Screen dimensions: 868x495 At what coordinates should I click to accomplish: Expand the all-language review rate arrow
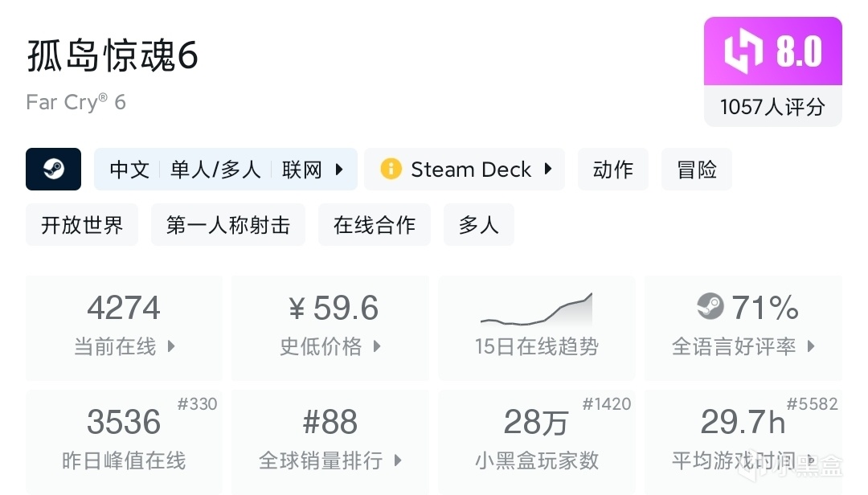(x=811, y=347)
